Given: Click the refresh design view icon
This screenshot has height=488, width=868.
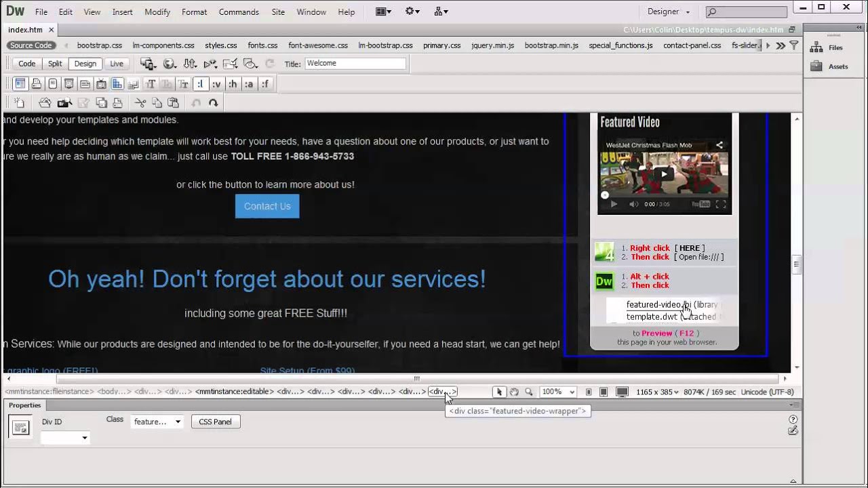Looking at the screenshot, I should (x=270, y=64).
